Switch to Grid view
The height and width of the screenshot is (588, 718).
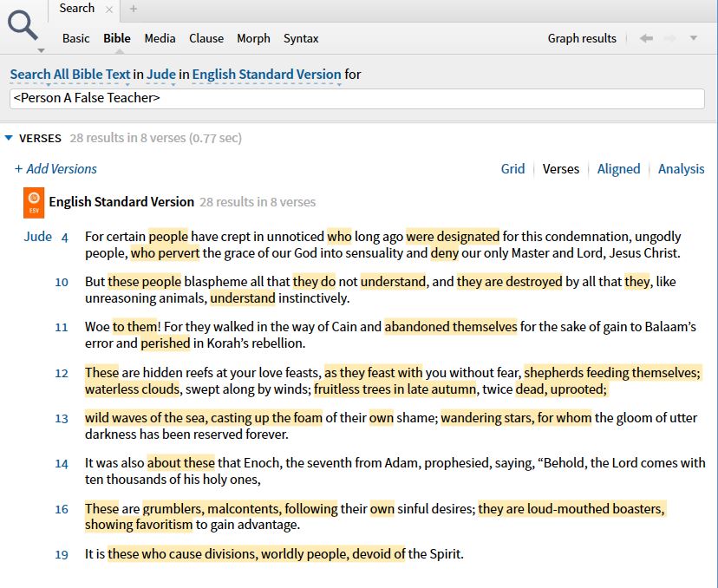[x=512, y=169]
